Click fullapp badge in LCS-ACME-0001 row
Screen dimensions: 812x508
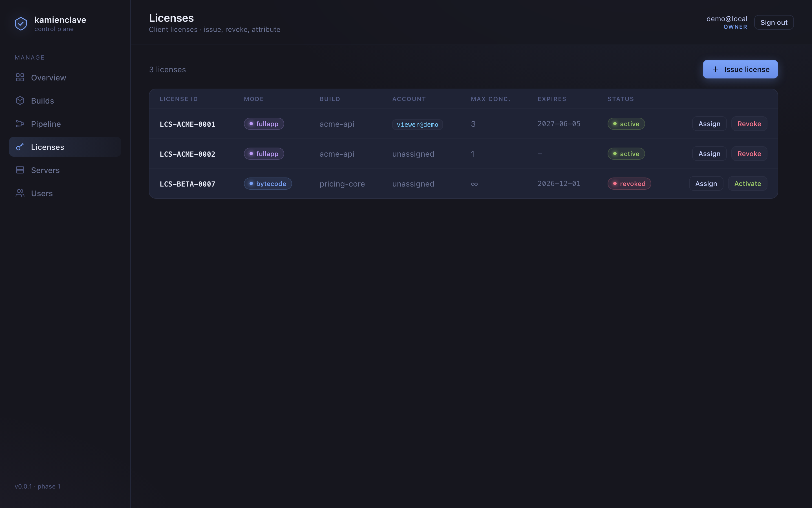coord(264,124)
